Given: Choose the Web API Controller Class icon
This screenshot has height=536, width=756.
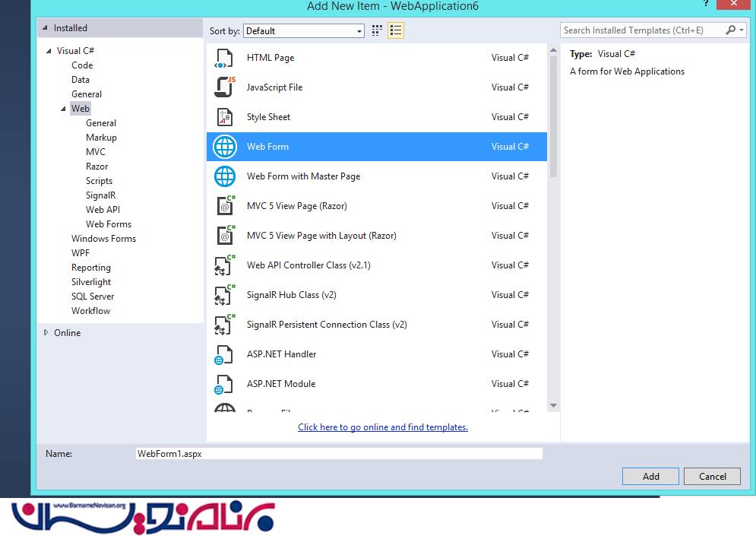Looking at the screenshot, I should (x=224, y=265).
